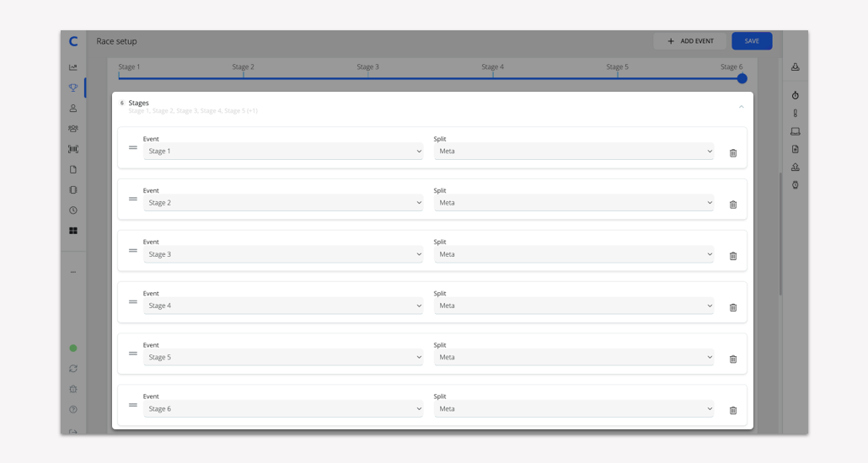Delete the Stage 2 row with trash icon
Image resolution: width=868 pixels, height=463 pixels.
[733, 205]
